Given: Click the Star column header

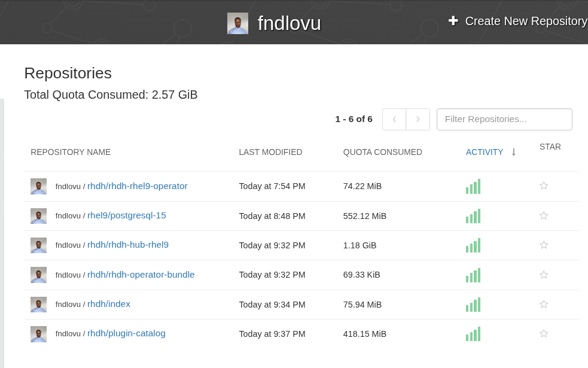Looking at the screenshot, I should [550, 147].
